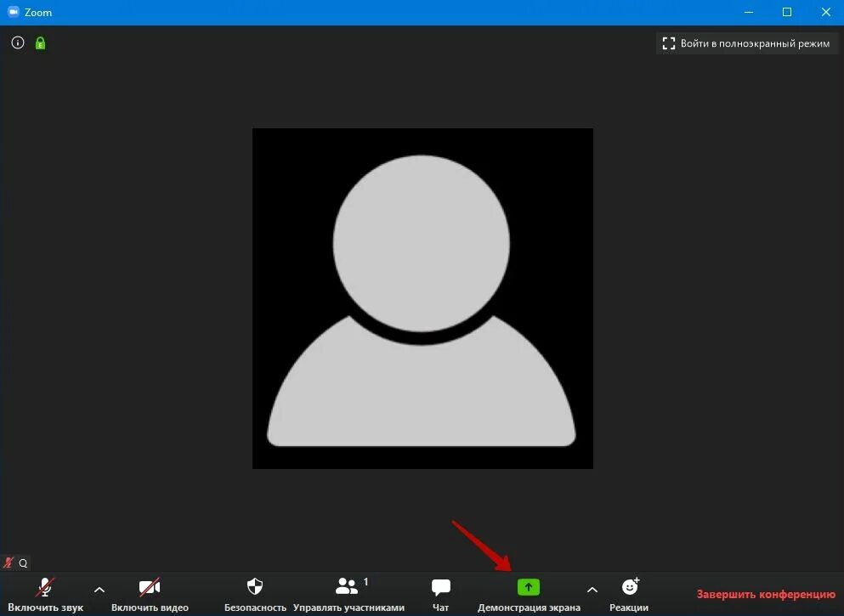Start Демонстрация экрана screen share
The height and width of the screenshot is (616, 844).
[x=529, y=594]
